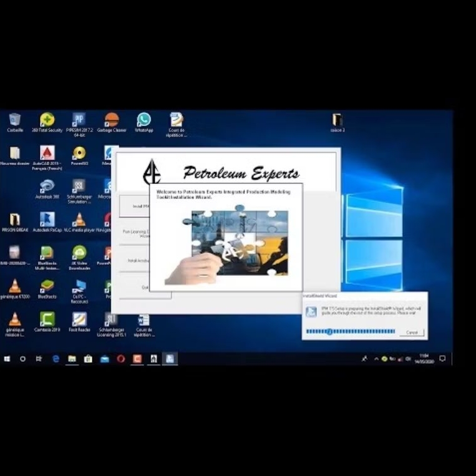Image resolution: width=476 pixels, height=476 pixels.
Task: Open Cours de répétition file beside WhatsApp
Action: pyautogui.click(x=177, y=124)
